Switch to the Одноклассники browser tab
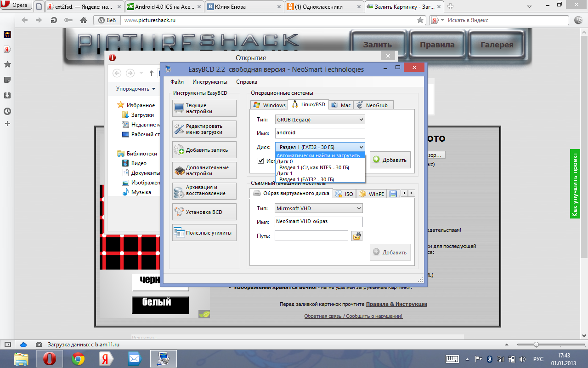 pyautogui.click(x=324, y=6)
